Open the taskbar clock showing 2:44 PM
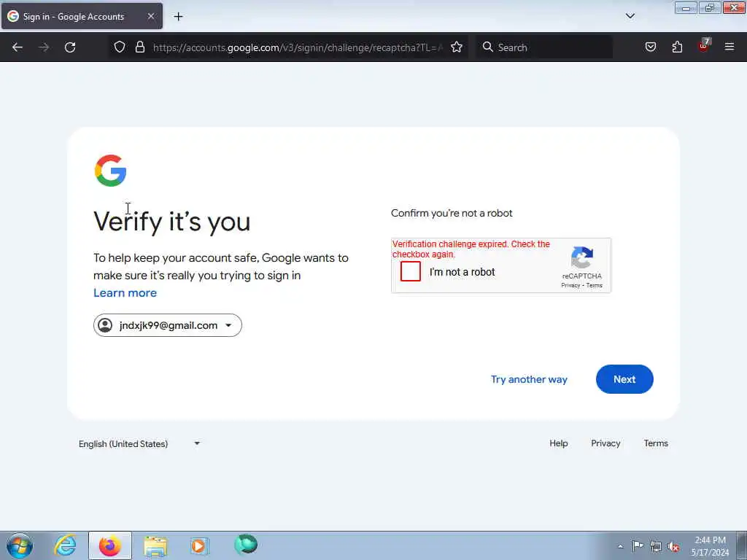Screen dimensions: 747x560 click(x=710, y=546)
